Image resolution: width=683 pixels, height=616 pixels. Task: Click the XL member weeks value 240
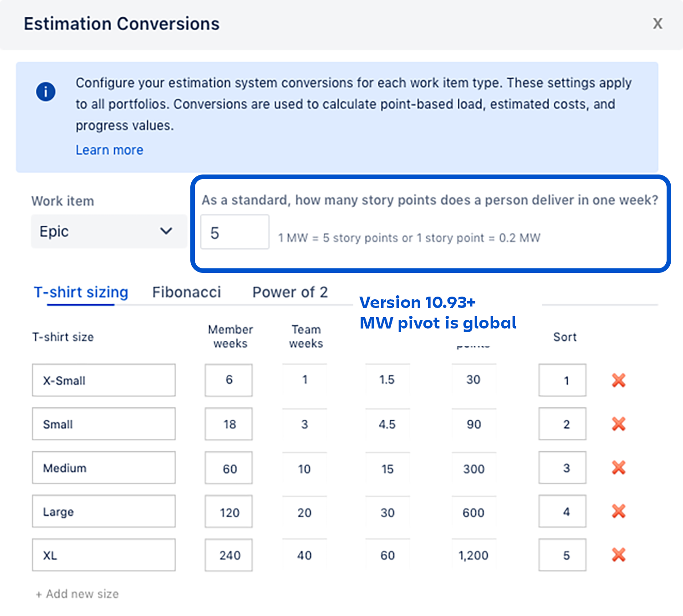tap(229, 555)
